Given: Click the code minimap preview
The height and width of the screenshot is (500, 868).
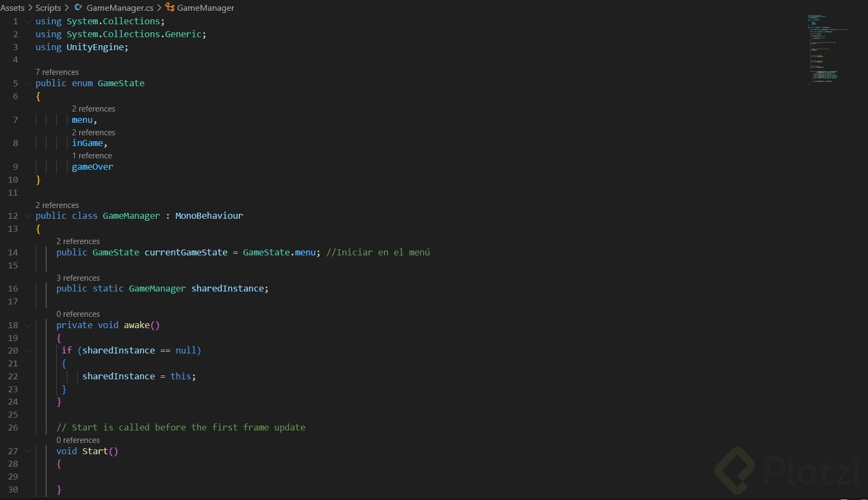Looking at the screenshot, I should pos(828,49).
